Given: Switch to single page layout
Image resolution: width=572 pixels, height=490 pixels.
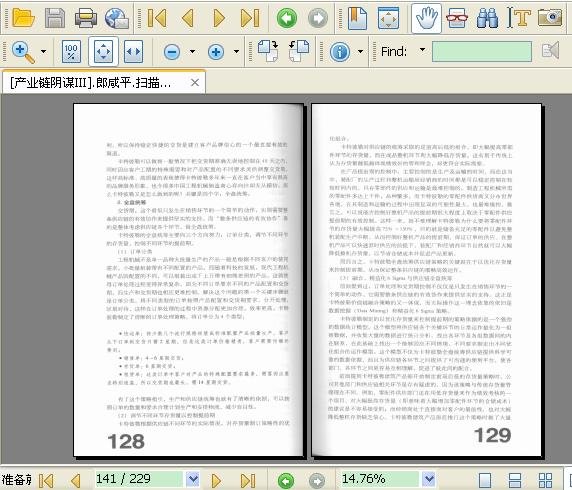Looking at the screenshot, I should click(x=485, y=481).
